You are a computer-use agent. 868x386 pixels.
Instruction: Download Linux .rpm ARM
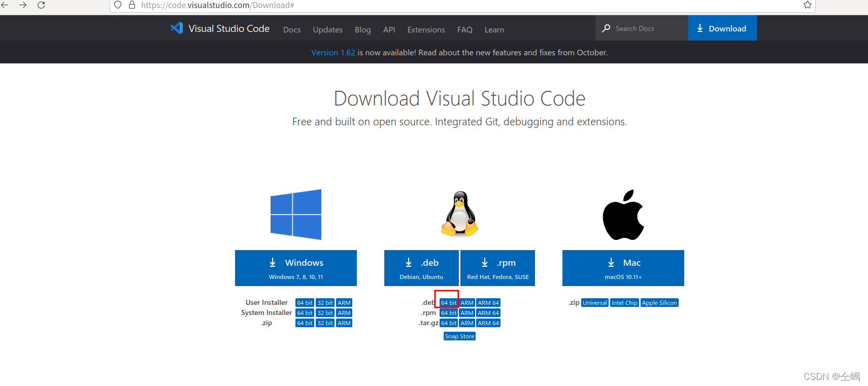[467, 313]
